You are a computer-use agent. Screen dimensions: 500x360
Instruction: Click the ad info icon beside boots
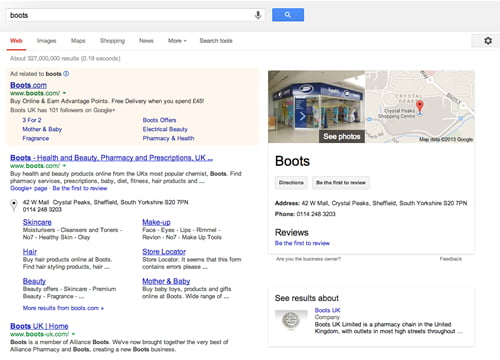pyautogui.click(x=66, y=74)
